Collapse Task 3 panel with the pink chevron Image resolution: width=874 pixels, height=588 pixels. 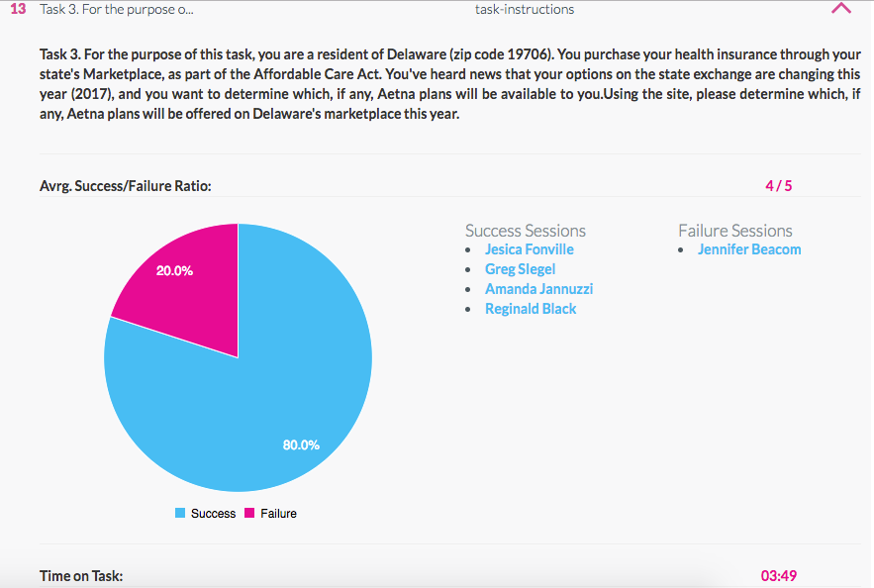coord(841,9)
